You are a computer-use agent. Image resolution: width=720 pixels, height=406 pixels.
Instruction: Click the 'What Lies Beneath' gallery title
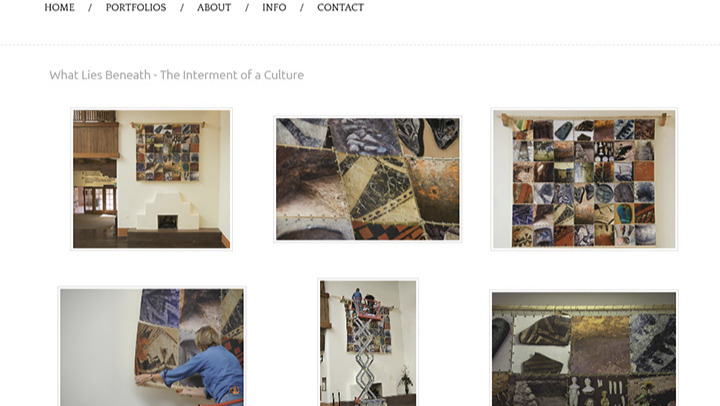[x=176, y=75]
